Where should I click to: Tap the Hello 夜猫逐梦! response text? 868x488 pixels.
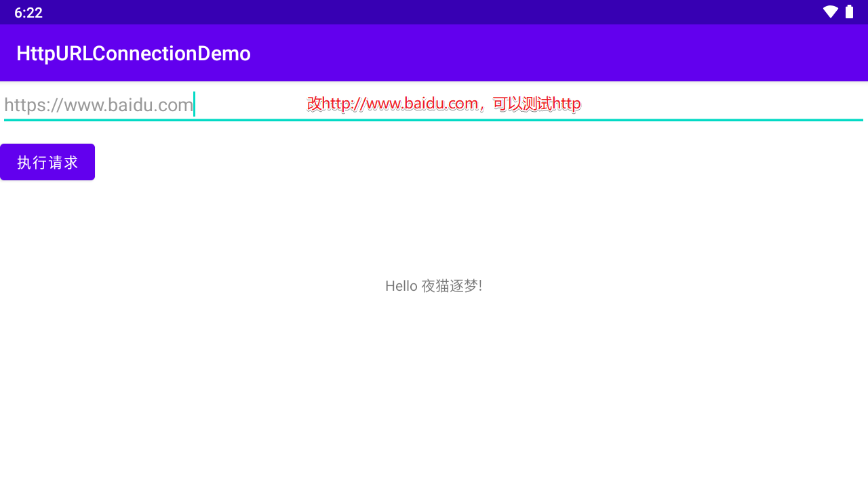click(433, 285)
